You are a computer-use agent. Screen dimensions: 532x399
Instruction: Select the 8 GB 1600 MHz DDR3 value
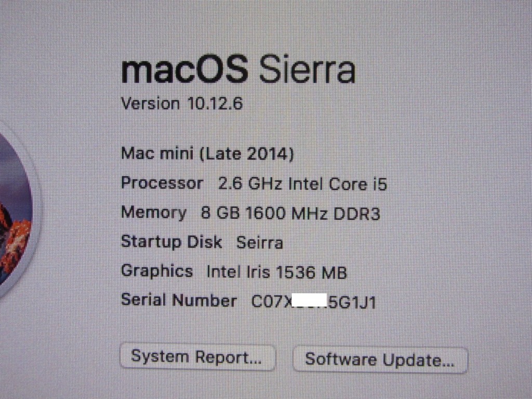coord(291,214)
